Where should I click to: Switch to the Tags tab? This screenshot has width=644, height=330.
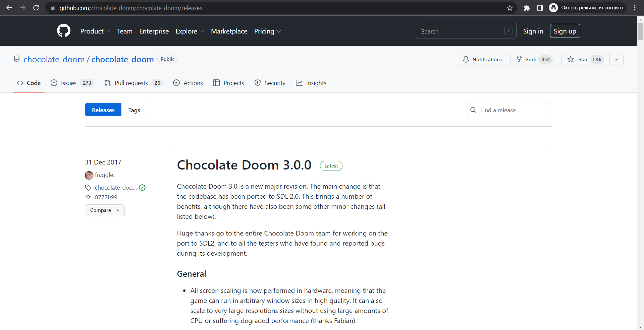tap(134, 110)
